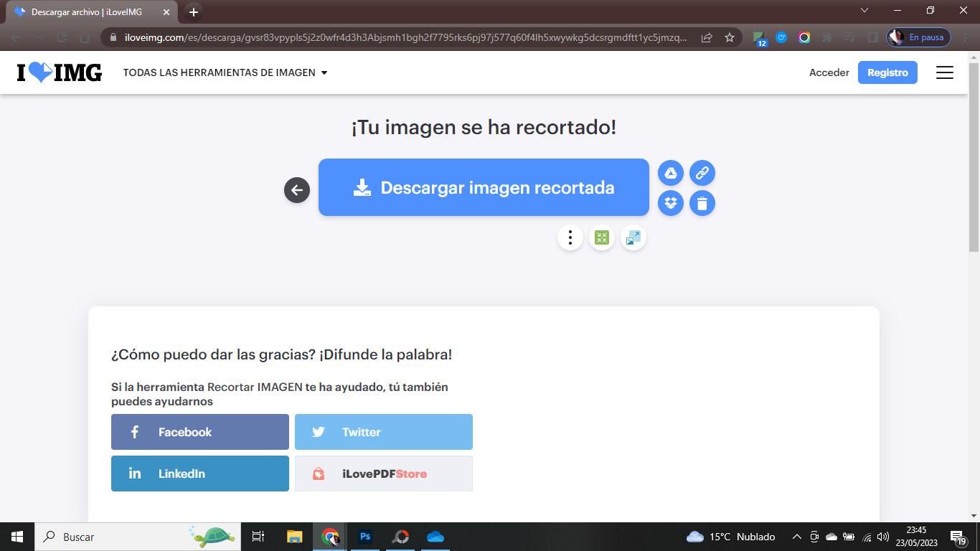Click the volume icon in system tray
The width and height of the screenshot is (980, 551).
click(x=883, y=537)
